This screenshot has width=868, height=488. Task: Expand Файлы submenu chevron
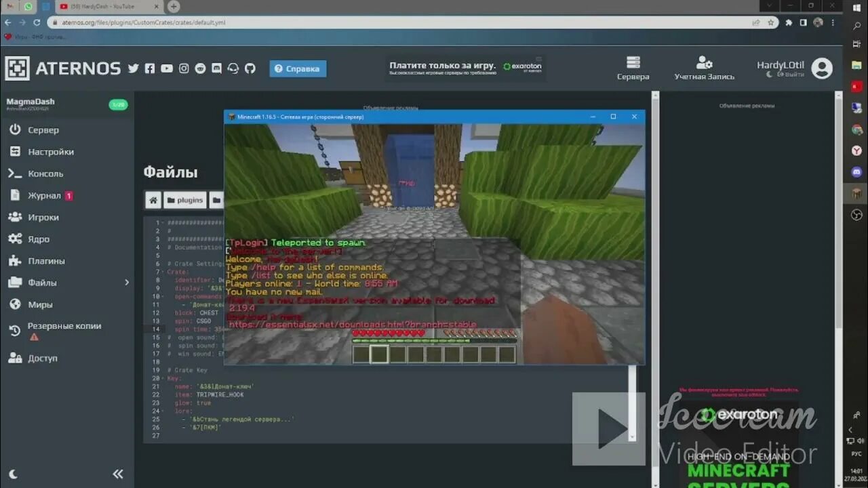(126, 283)
